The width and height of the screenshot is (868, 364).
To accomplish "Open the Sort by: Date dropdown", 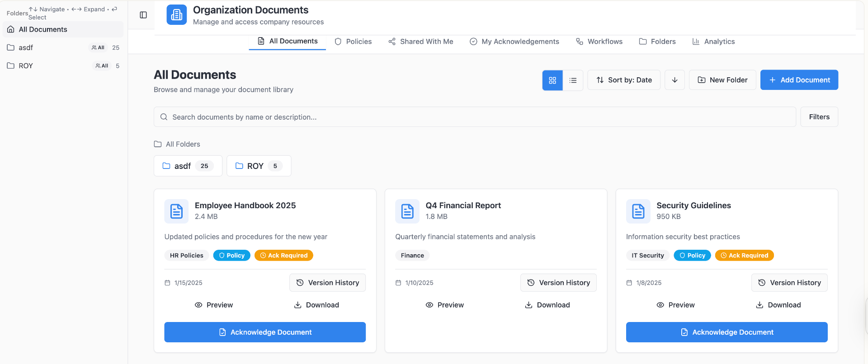I will [624, 80].
